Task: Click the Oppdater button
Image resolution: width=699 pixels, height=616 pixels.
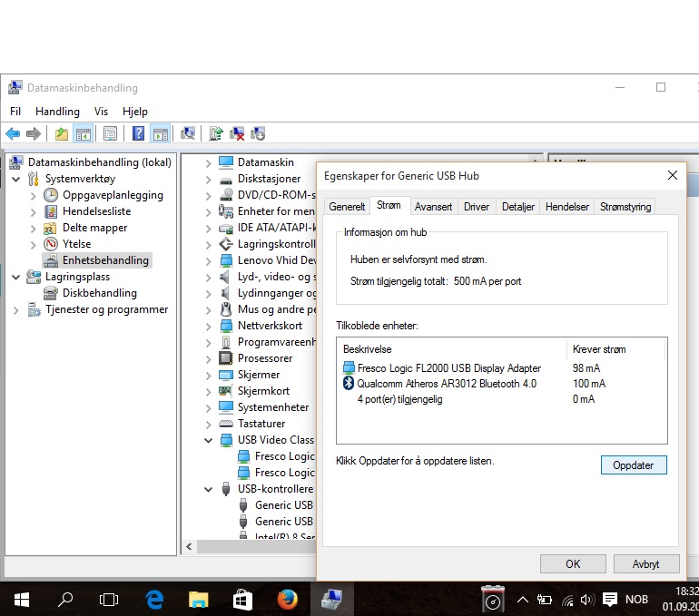Action: pos(634,465)
